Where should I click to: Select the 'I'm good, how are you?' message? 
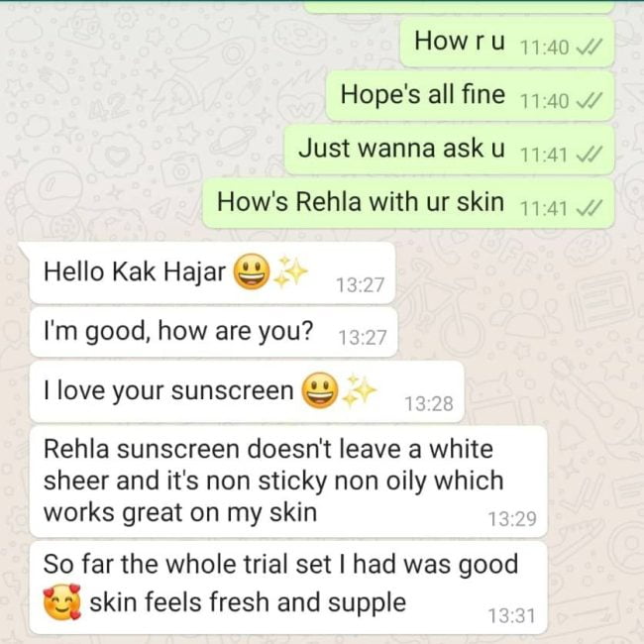click(214, 332)
